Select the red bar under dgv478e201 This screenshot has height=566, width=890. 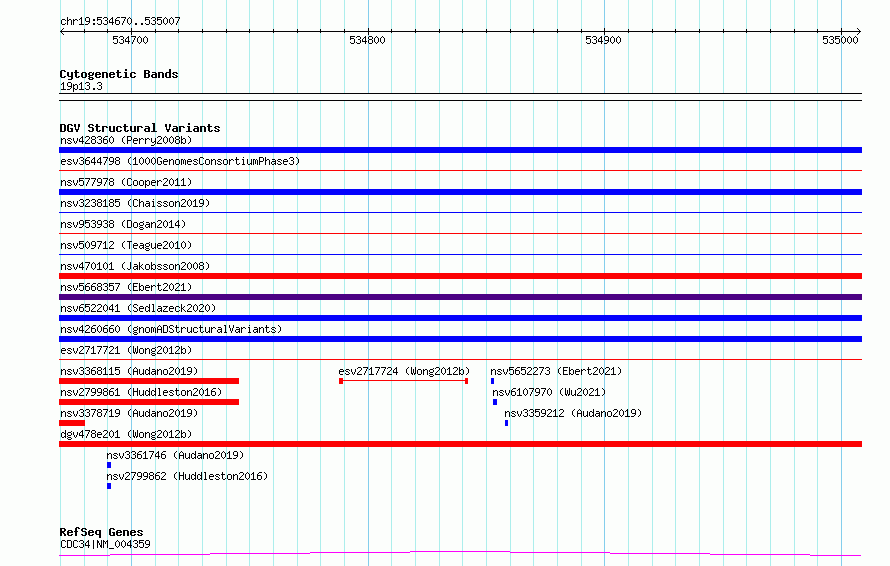pyautogui.click(x=460, y=444)
